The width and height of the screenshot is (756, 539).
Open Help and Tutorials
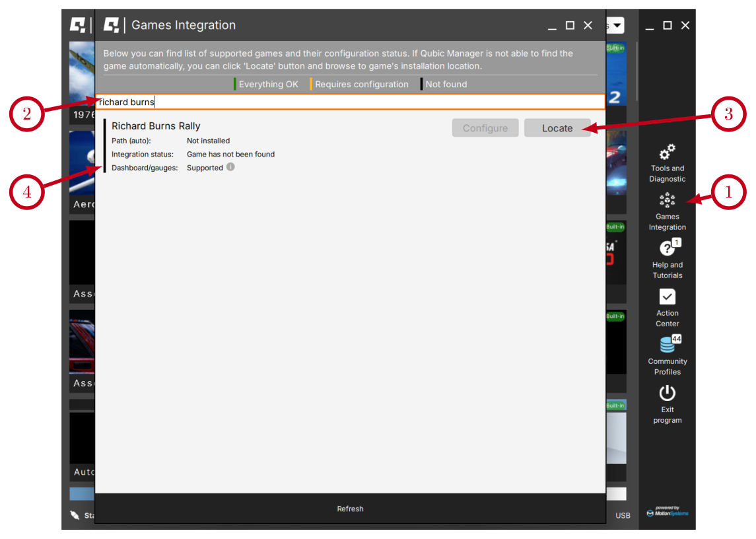point(667,258)
